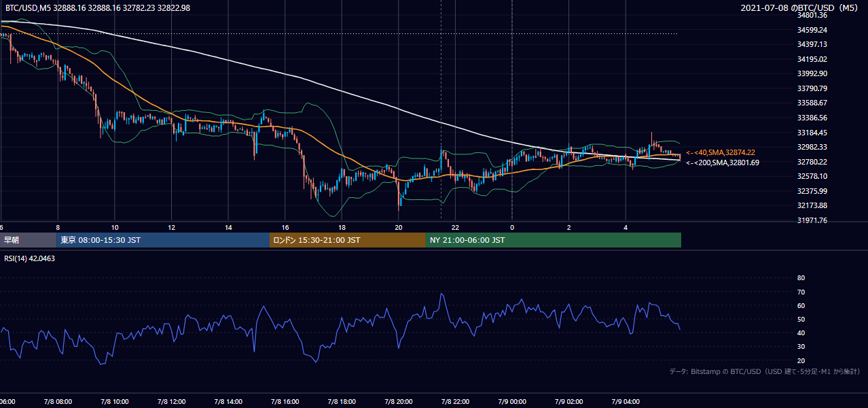The width and height of the screenshot is (868, 408).
Task: Select RSI scale value 60
Action: [x=801, y=305]
